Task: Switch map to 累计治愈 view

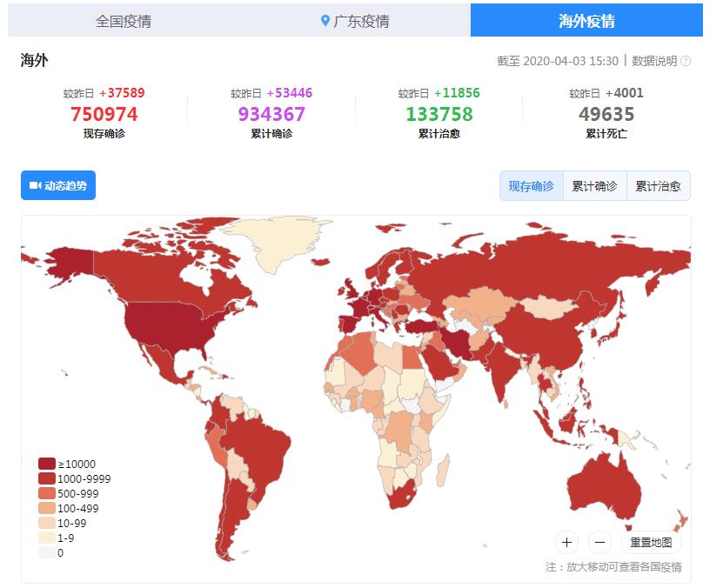Action: point(658,186)
